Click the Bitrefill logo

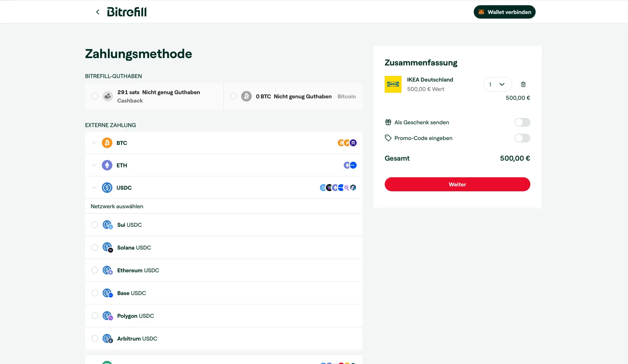point(127,12)
